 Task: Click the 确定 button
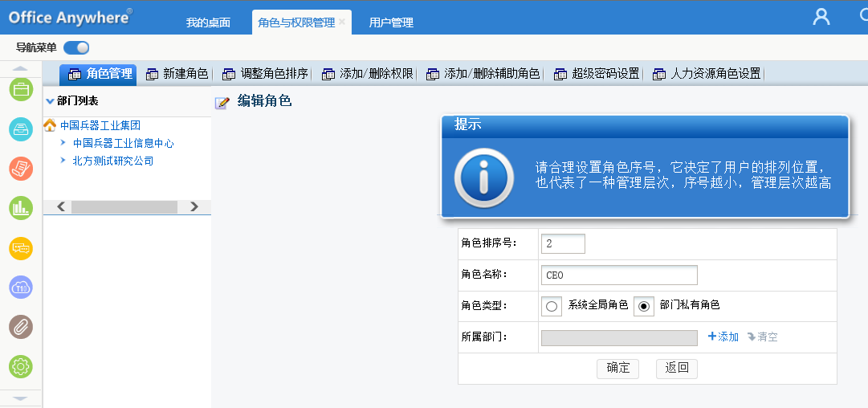(617, 368)
